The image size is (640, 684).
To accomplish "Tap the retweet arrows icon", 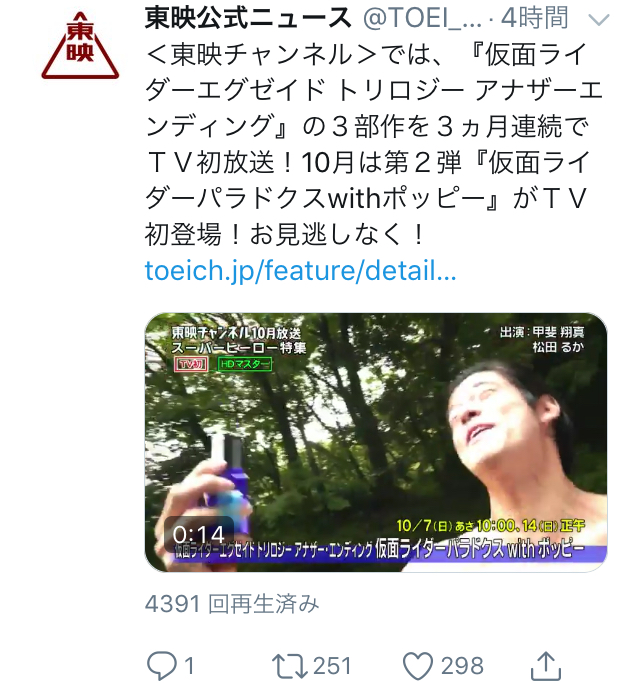I will 289,666.
